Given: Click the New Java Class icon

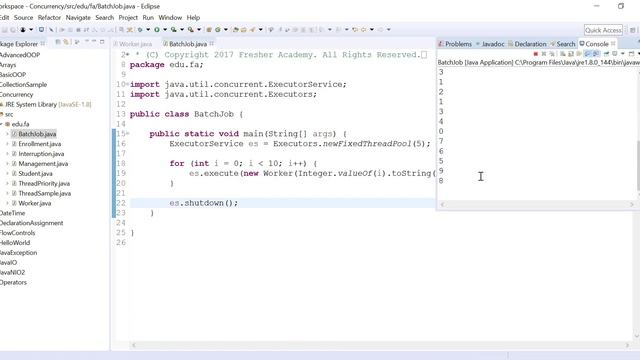Looking at the screenshot, I should tap(218, 29).
